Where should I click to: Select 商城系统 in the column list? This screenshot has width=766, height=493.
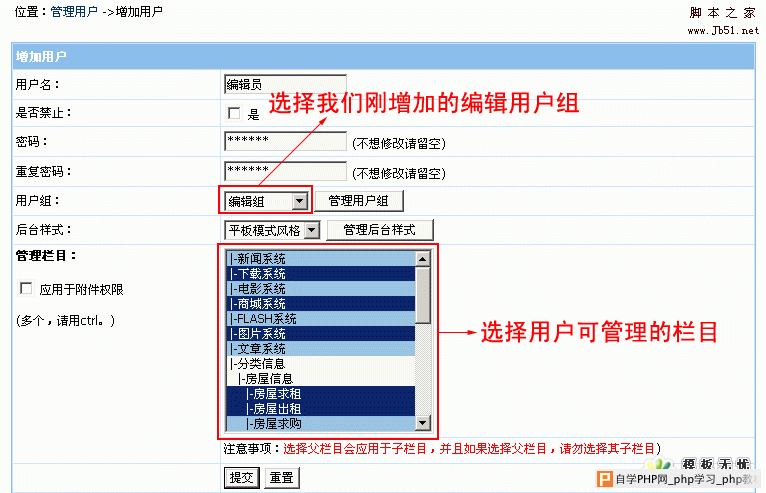(320, 304)
